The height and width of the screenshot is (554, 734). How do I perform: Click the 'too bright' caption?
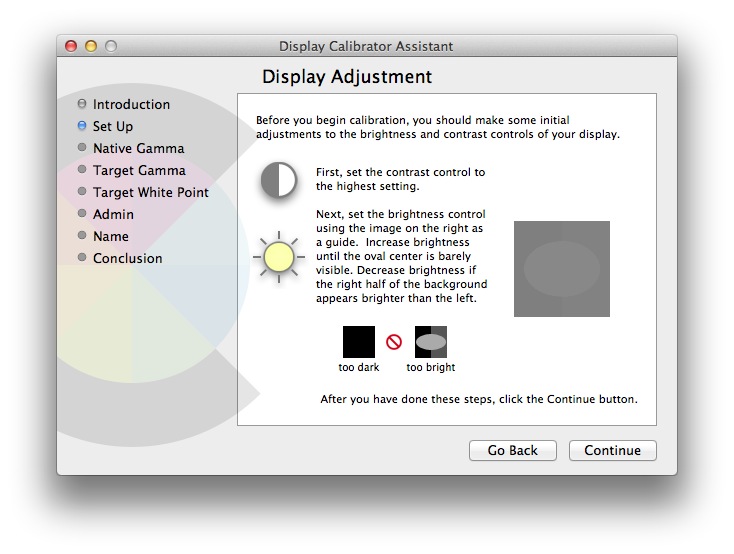click(431, 367)
